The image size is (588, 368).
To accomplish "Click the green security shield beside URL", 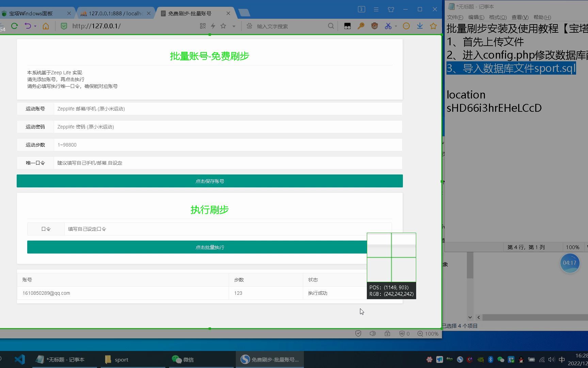I will pos(64,26).
